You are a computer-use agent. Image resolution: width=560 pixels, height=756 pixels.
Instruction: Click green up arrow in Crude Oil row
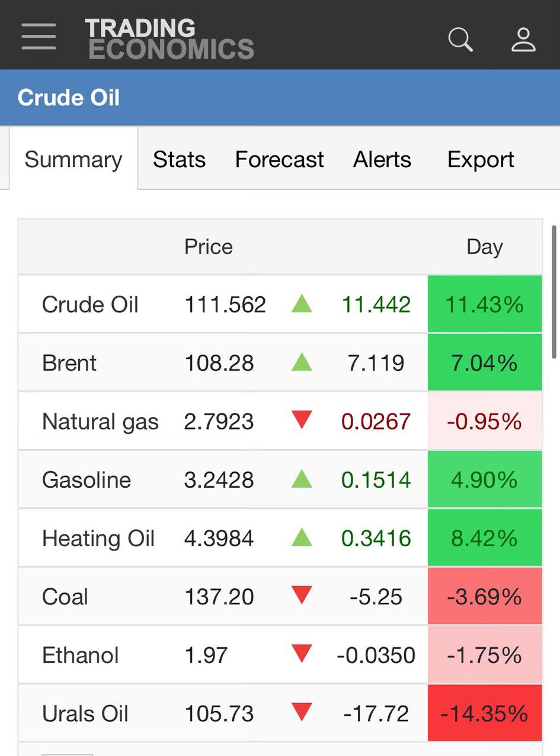click(302, 305)
